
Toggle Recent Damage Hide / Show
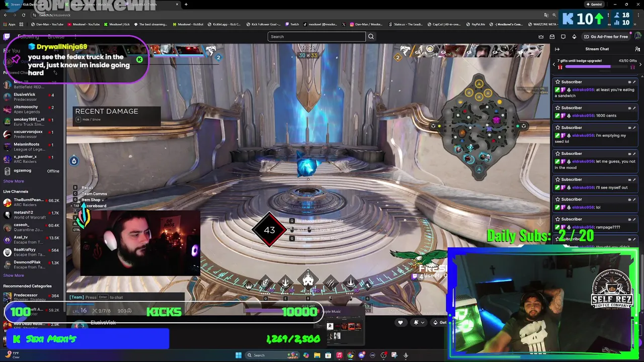(89, 120)
